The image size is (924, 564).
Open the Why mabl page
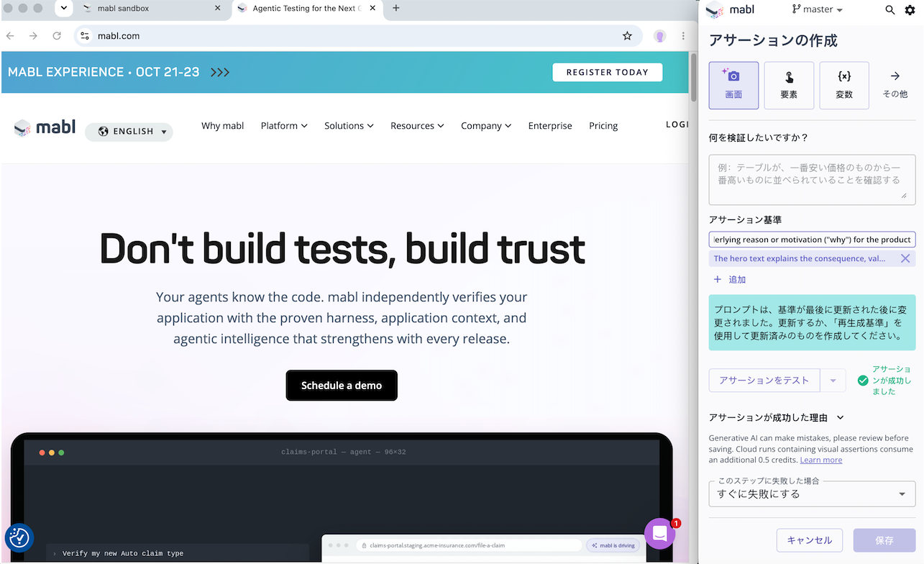click(222, 126)
